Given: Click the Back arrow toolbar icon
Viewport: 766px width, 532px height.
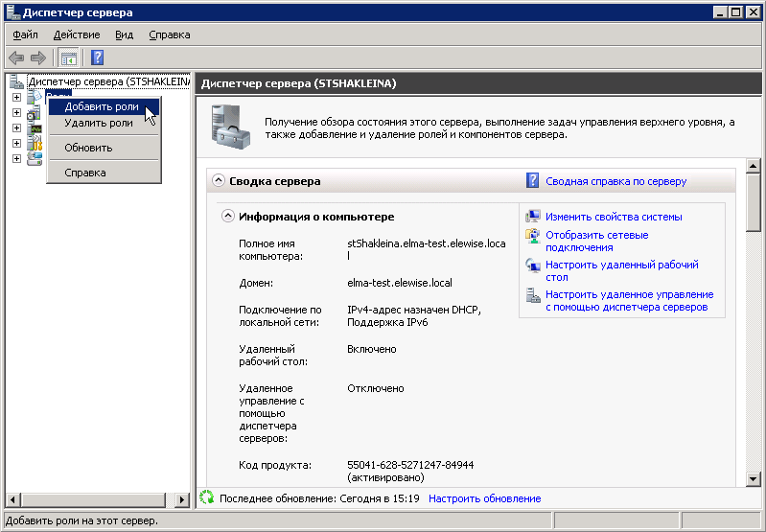Looking at the screenshot, I should pyautogui.click(x=16, y=58).
